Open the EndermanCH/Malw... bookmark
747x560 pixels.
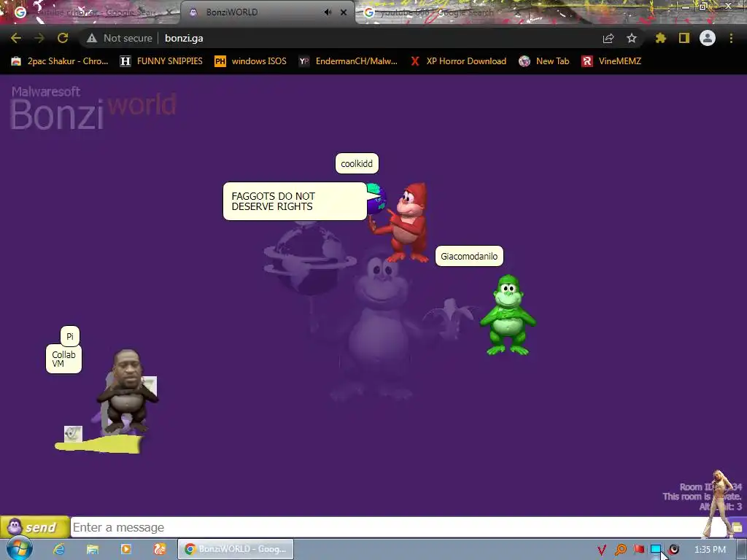tap(348, 61)
